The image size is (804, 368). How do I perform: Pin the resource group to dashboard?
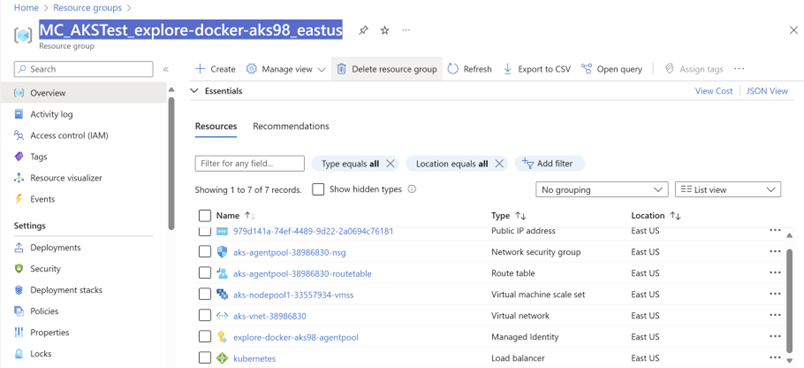click(363, 30)
